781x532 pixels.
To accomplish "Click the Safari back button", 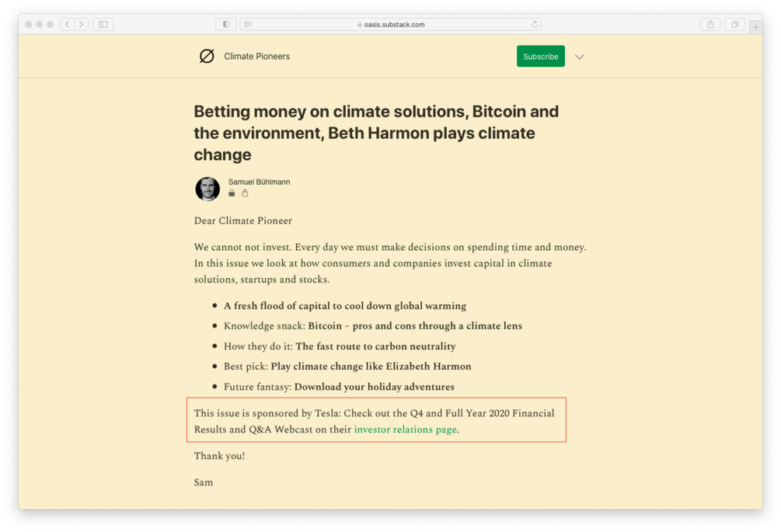I will pyautogui.click(x=68, y=24).
